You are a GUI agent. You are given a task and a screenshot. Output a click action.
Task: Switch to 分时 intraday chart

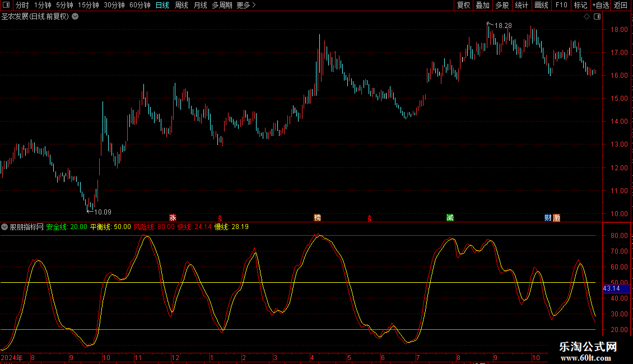[22, 5]
